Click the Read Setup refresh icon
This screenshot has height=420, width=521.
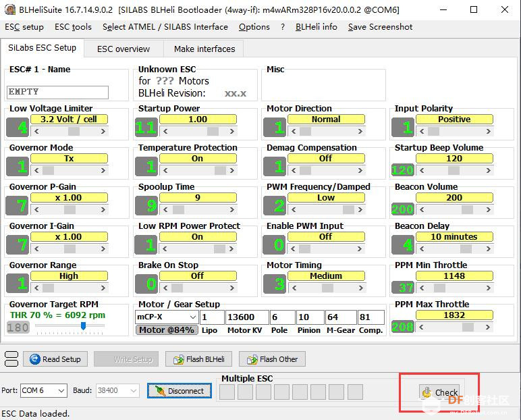35,359
